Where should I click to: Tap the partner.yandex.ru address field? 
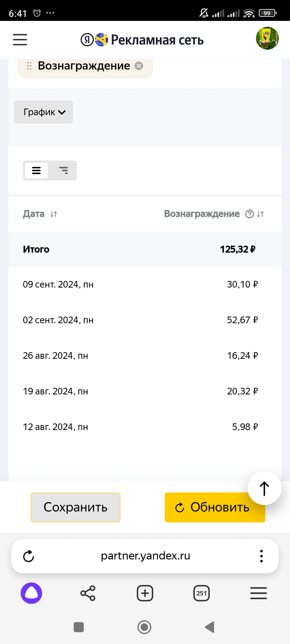[x=145, y=556]
